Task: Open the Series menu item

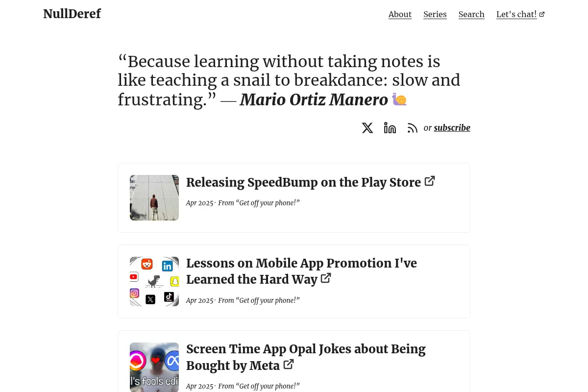Action: pyautogui.click(x=435, y=14)
